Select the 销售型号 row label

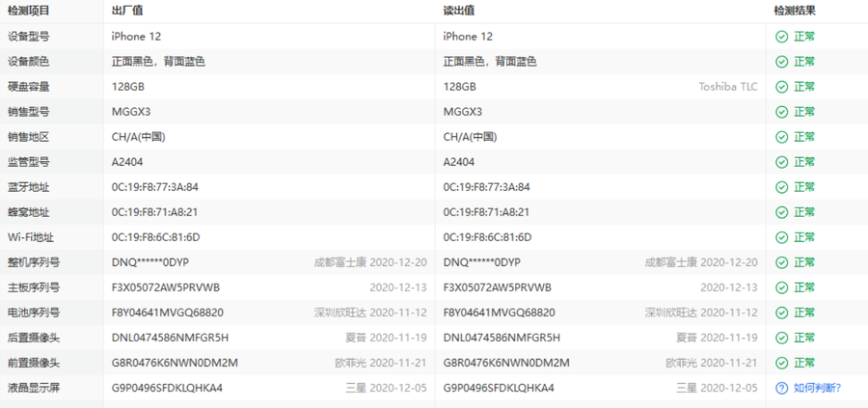click(x=28, y=112)
